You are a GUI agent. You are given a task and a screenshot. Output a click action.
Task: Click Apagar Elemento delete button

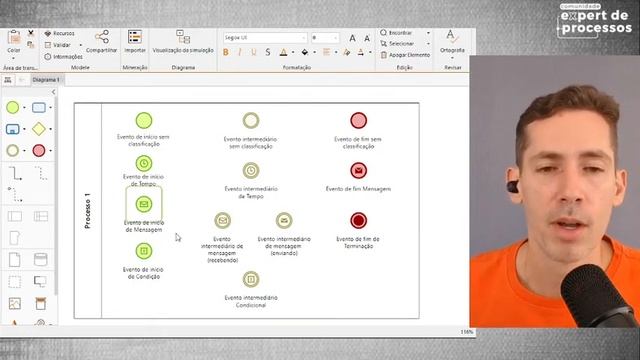pos(405,55)
